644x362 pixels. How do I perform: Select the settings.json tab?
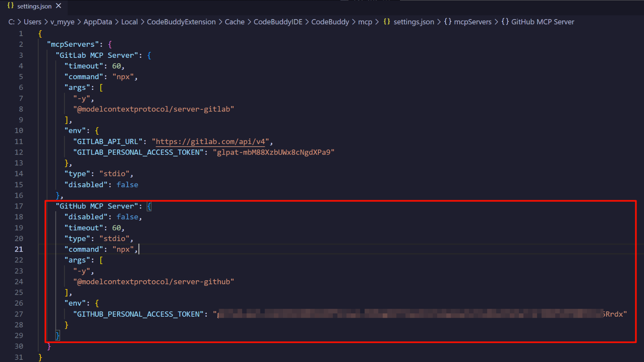point(34,6)
